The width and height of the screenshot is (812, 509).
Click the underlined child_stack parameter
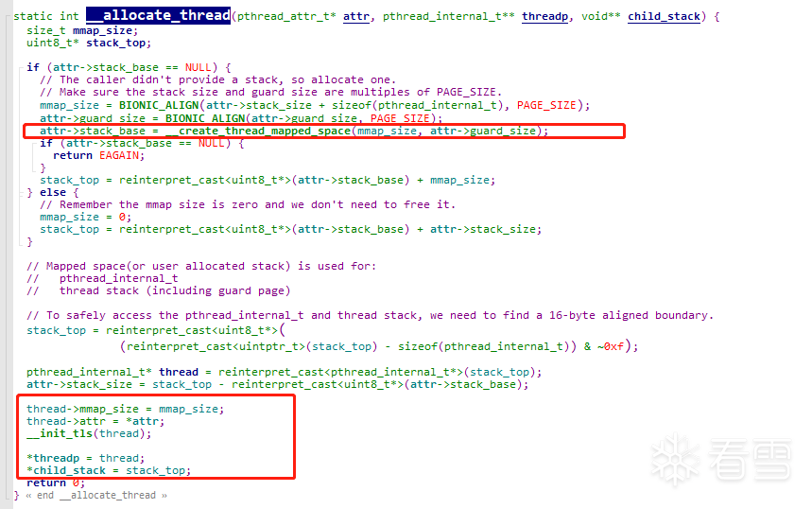tap(664, 17)
